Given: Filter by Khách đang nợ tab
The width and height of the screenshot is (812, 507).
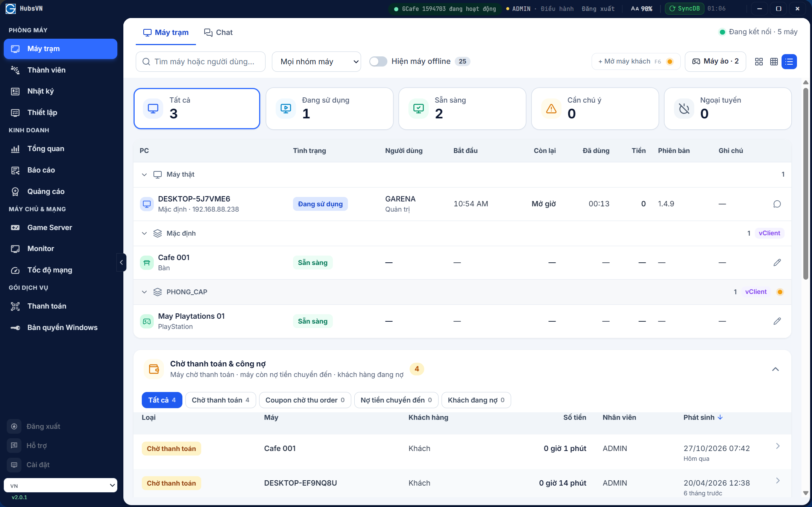Looking at the screenshot, I should 476,400.
